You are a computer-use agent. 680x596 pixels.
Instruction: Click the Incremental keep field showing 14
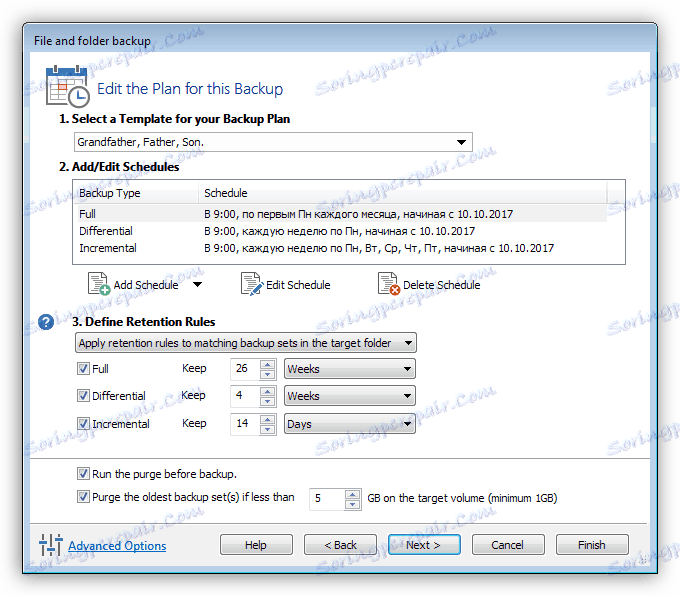point(245,424)
